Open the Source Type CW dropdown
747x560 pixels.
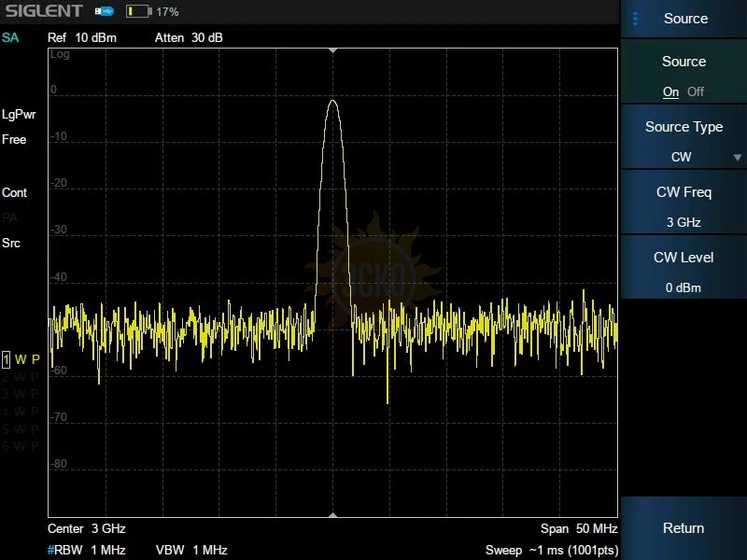click(684, 137)
